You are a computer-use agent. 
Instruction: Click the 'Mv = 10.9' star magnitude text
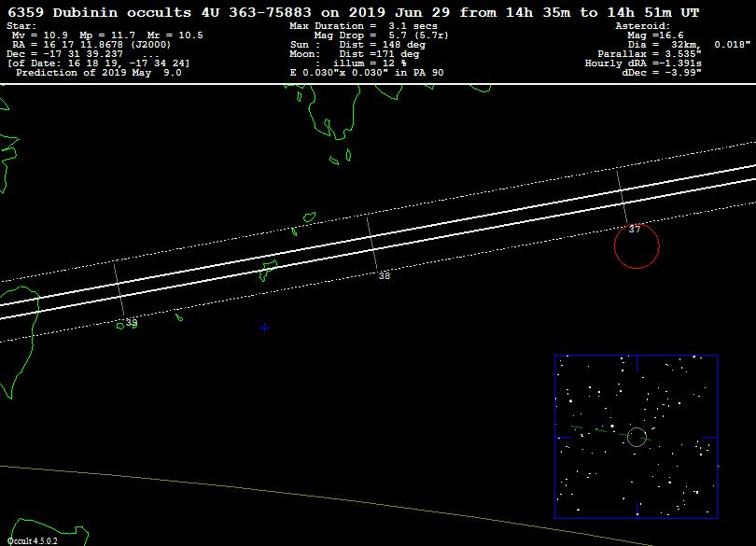tap(40, 35)
